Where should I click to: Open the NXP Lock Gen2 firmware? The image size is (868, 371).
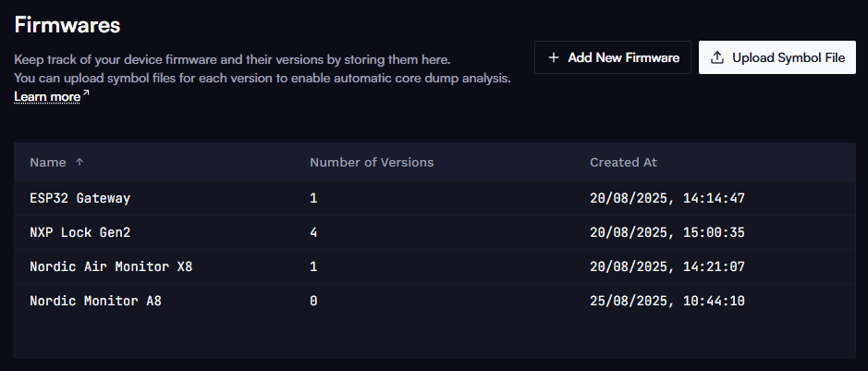pyautogui.click(x=434, y=232)
